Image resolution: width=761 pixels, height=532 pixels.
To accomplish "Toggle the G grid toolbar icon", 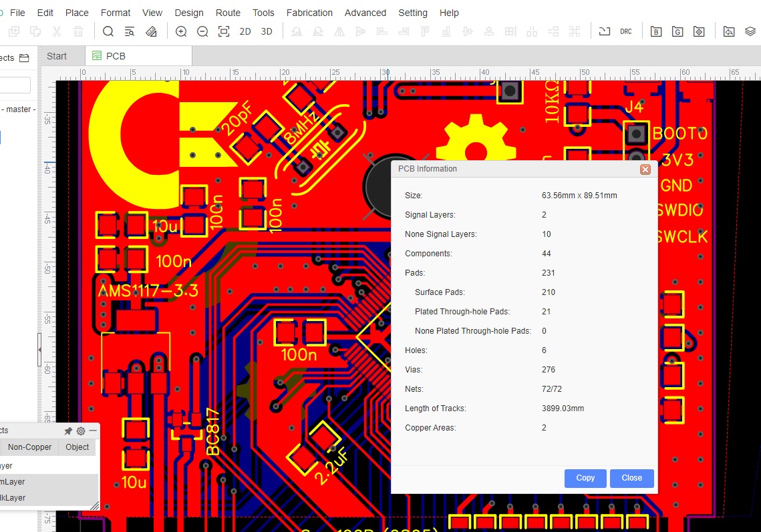I will (x=677, y=31).
